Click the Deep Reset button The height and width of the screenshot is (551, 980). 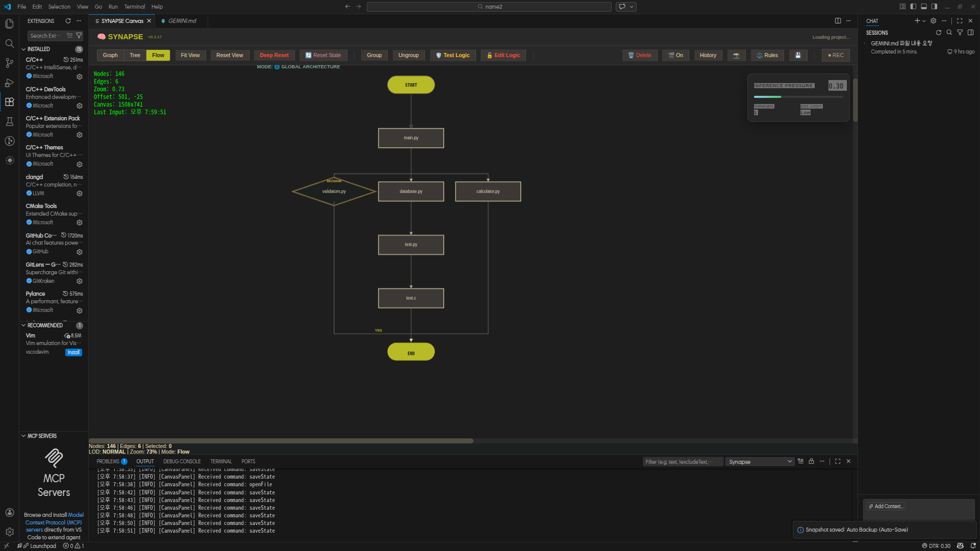274,55
